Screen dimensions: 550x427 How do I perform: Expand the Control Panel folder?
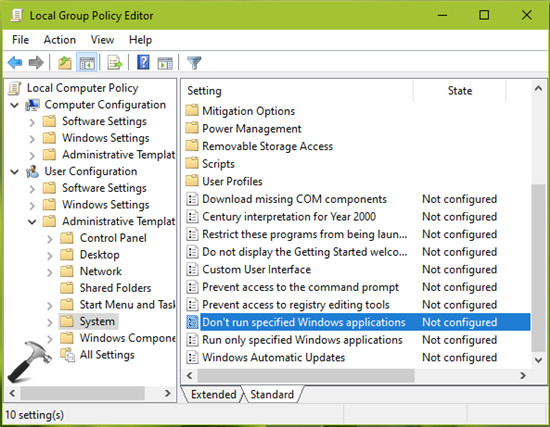[50, 239]
